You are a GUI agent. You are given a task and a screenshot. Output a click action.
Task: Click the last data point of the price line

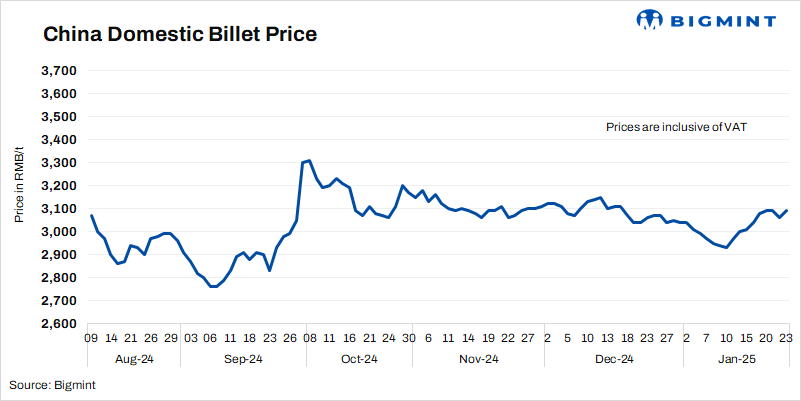(787, 210)
